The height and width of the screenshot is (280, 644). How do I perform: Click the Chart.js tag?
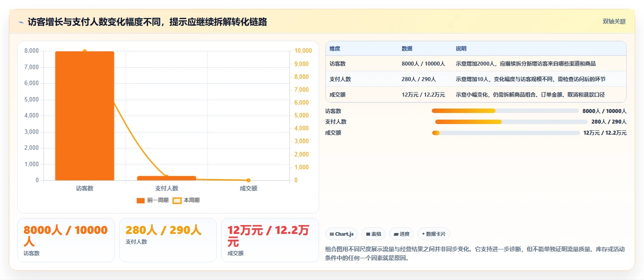pos(341,234)
